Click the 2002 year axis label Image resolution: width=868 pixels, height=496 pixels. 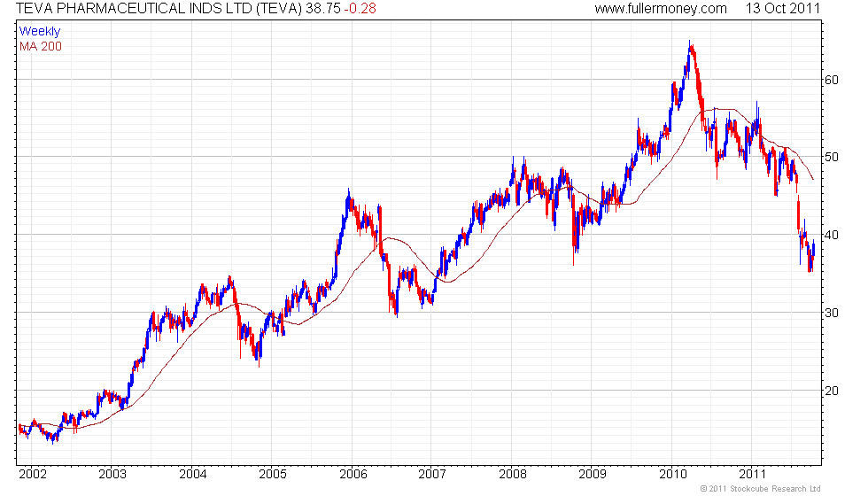click(x=32, y=474)
